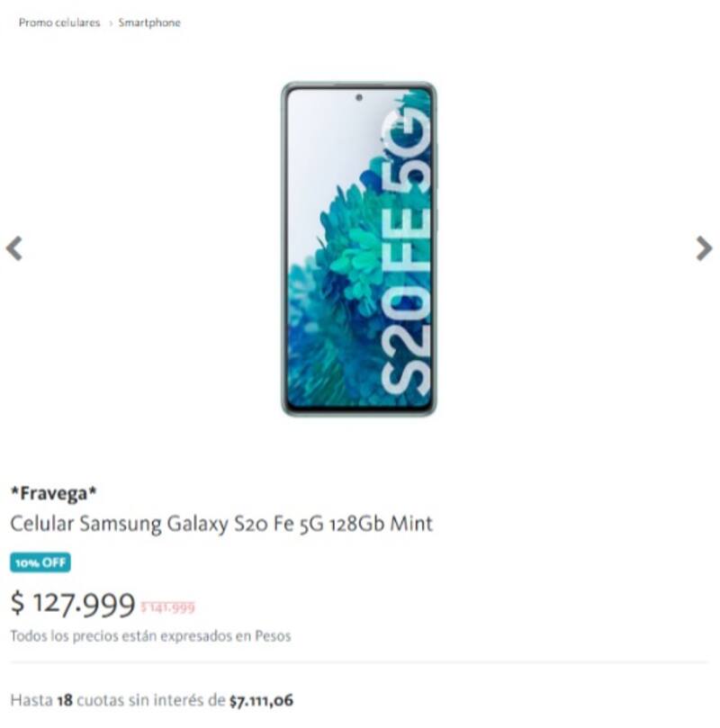Open the Celular Samsung Galaxy S20 Fe title
The image size is (720, 728).
pos(221,524)
